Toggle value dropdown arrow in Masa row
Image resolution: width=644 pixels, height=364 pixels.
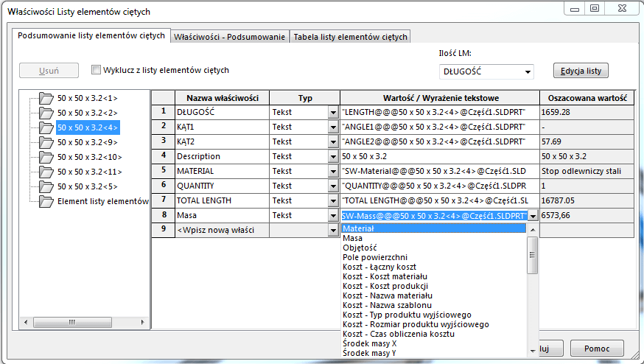pos(533,216)
